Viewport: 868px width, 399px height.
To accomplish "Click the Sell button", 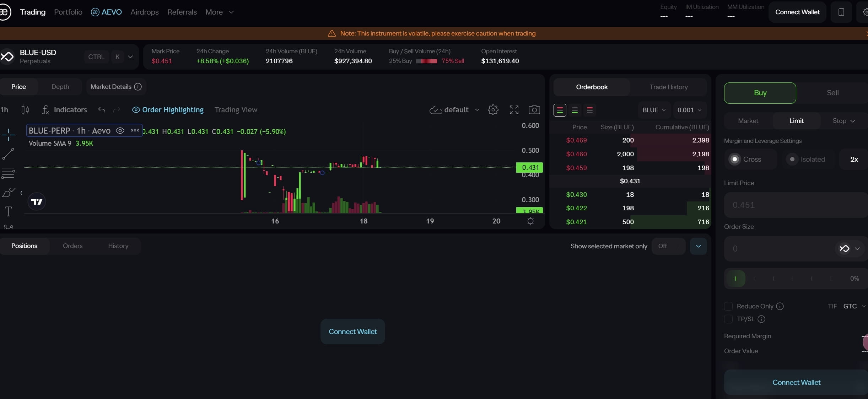I will [x=832, y=93].
